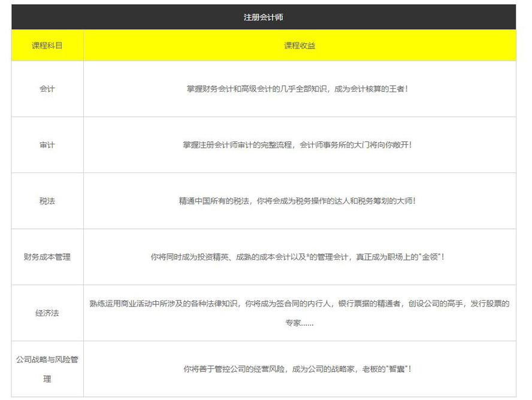Select the 税法 subject cell
The height and width of the screenshot is (400, 532).
[x=47, y=201]
